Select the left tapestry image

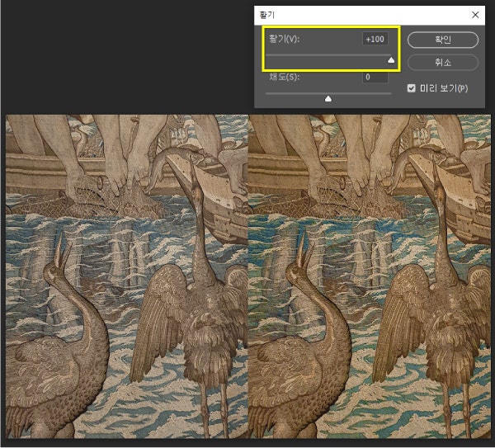126,276
